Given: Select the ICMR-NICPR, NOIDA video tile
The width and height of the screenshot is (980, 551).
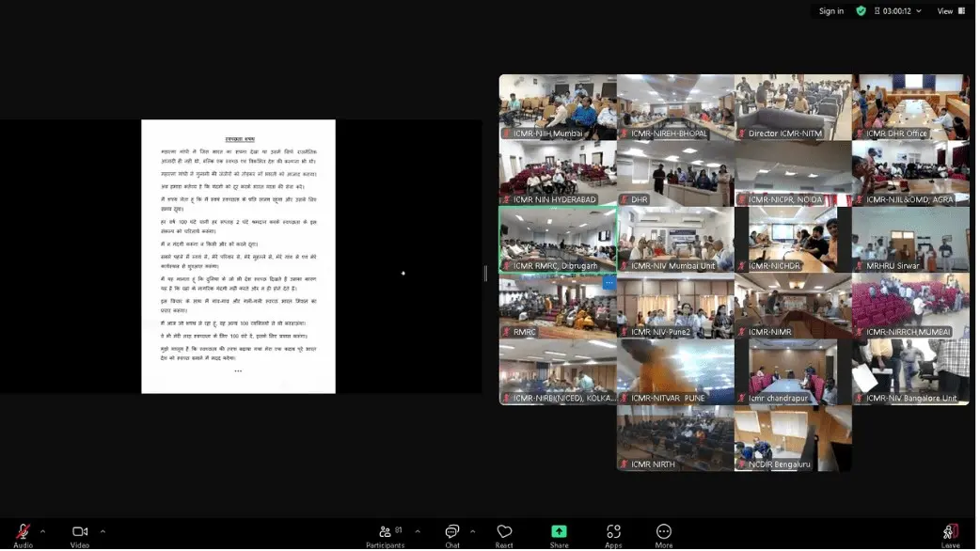Looking at the screenshot, I should point(793,173).
